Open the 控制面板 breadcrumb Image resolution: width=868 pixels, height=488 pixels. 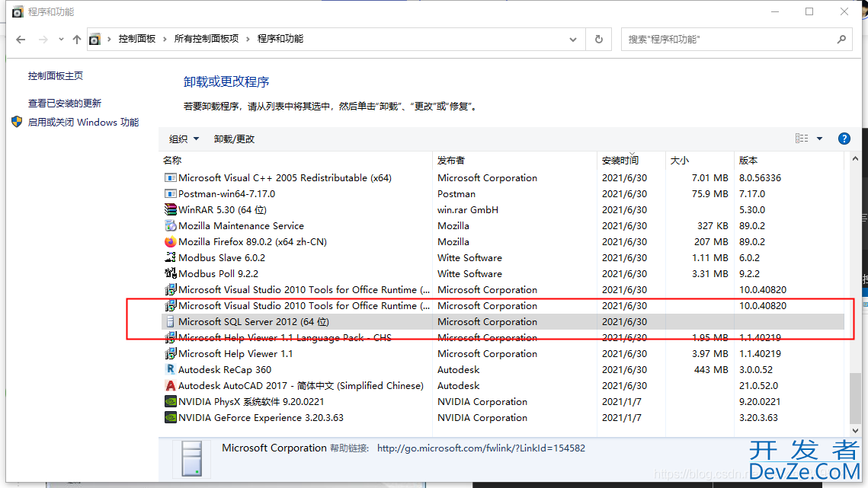(x=136, y=39)
